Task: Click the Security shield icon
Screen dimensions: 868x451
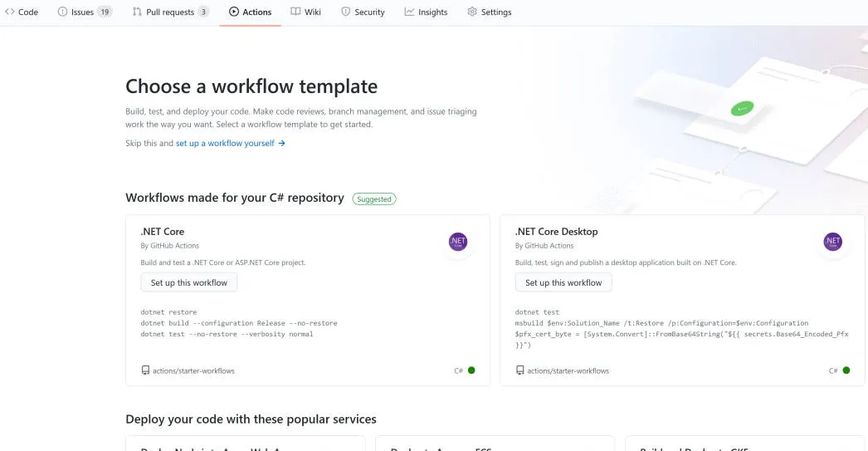Action: 345,12
